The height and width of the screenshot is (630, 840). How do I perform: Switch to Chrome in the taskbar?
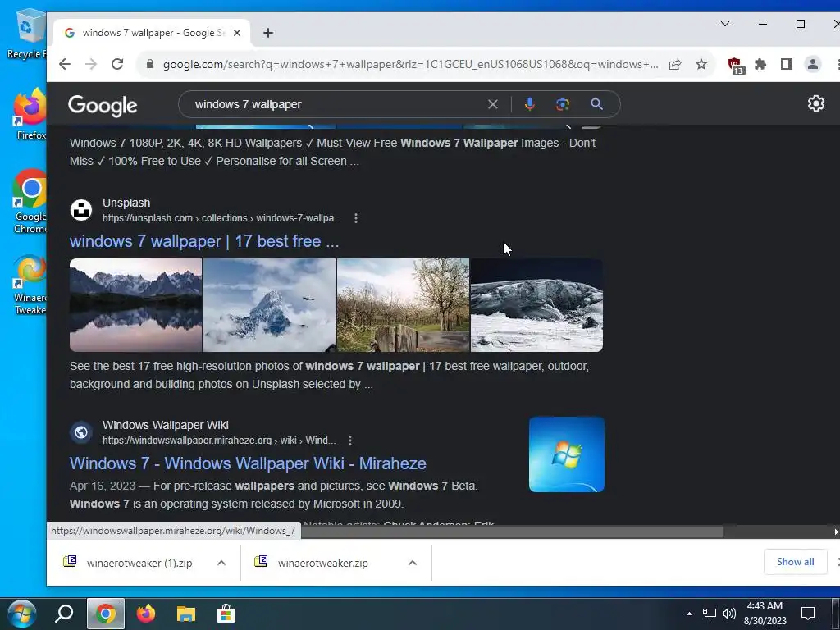click(x=106, y=614)
